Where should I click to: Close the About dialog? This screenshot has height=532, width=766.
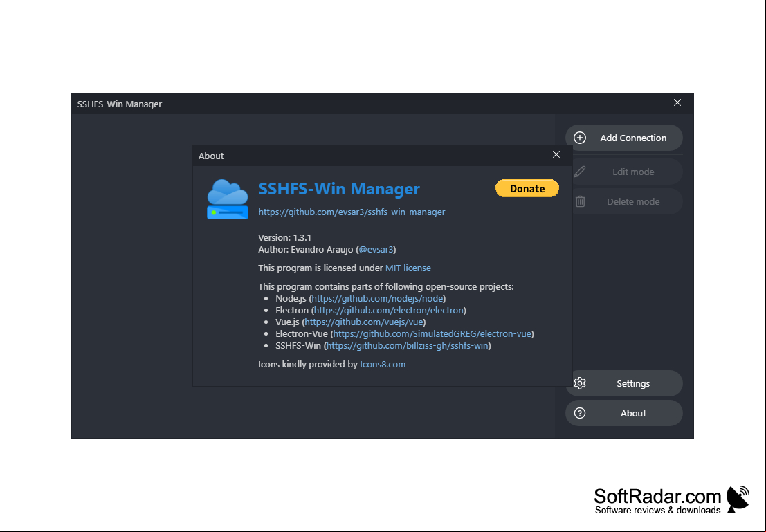pyautogui.click(x=556, y=154)
